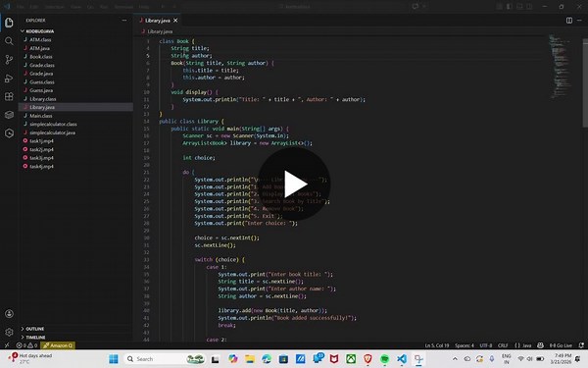The height and width of the screenshot is (368, 588).
Task: Click the Amazon Q status bar item
Action: pos(58,345)
